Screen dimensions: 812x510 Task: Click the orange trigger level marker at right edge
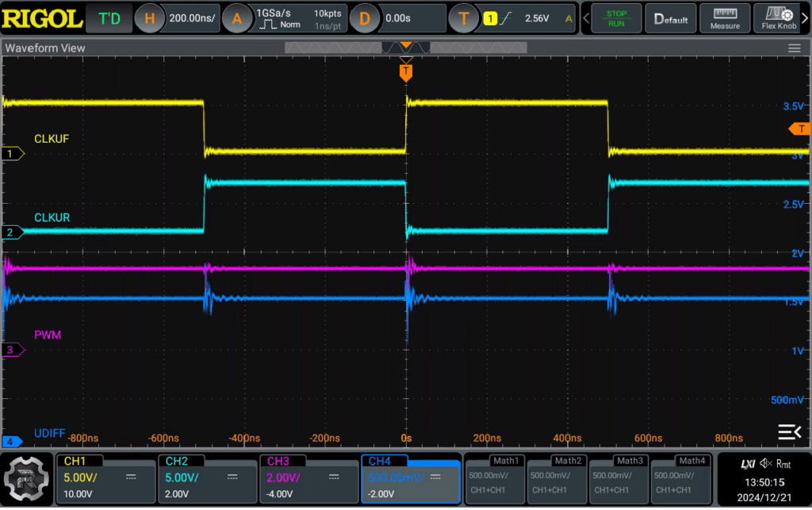[x=799, y=129]
